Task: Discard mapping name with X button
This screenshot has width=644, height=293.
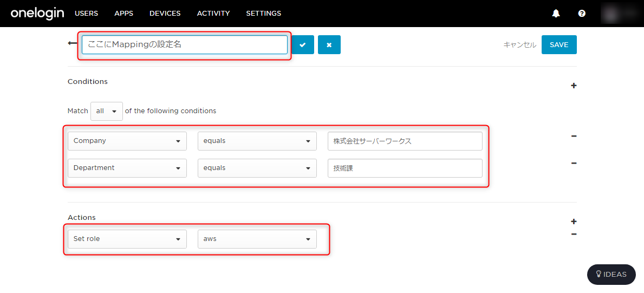Action: 329,45
